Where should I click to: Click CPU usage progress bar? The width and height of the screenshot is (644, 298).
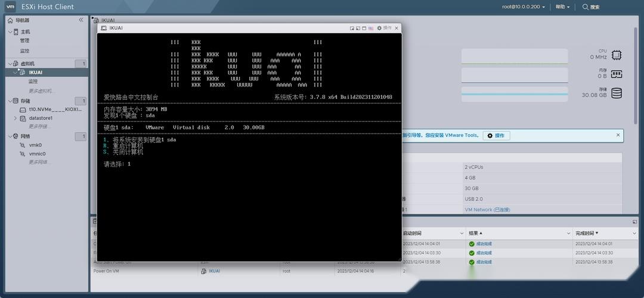514,56
